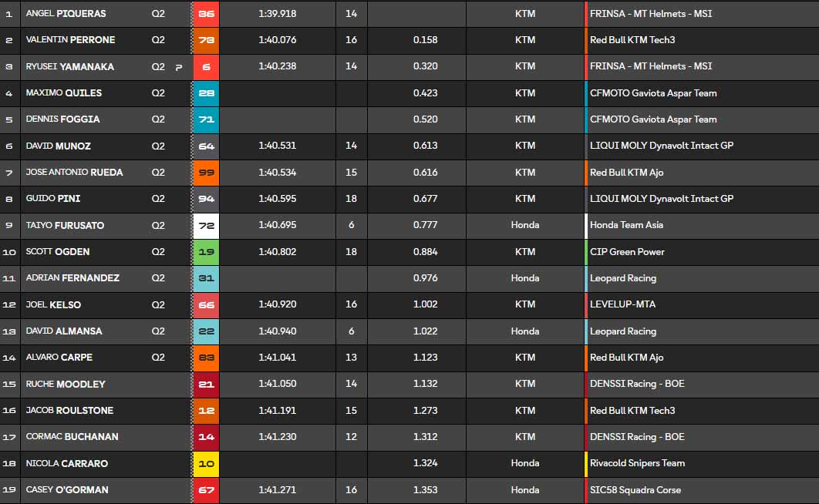Click Rivacold Snipers Team name

click(x=637, y=463)
